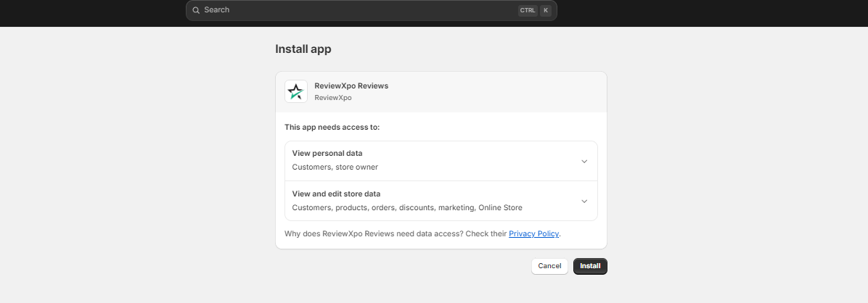Click the View personal data title
The image size is (868, 303).
click(x=327, y=154)
